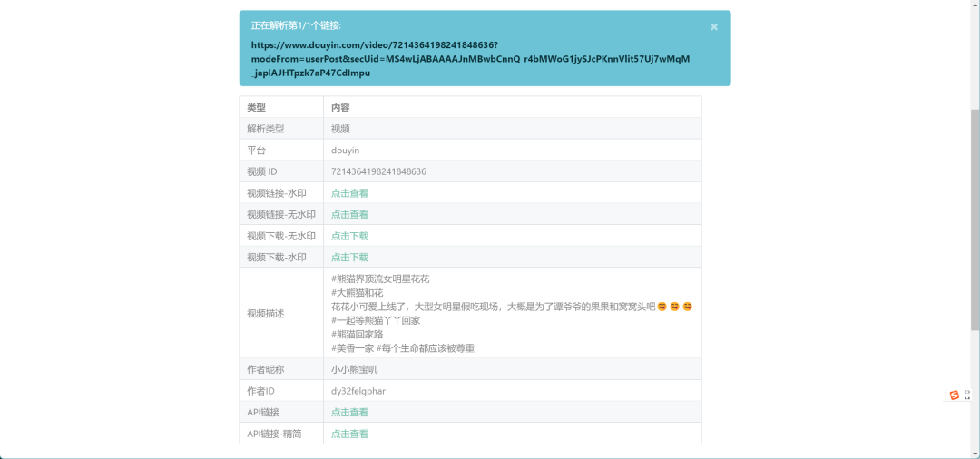Open 点击查看 link in API链接 row
980x459 pixels.
click(x=349, y=412)
